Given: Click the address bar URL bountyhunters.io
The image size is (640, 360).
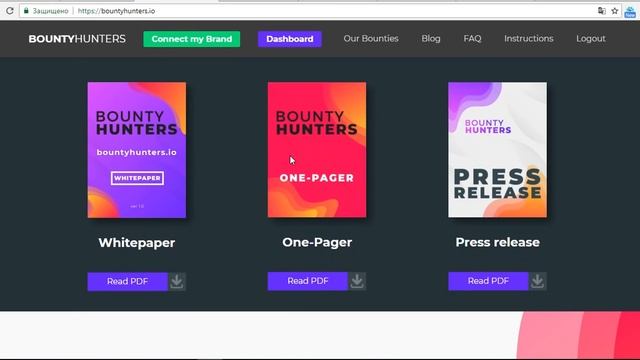Looking at the screenshot, I should click(116, 11).
